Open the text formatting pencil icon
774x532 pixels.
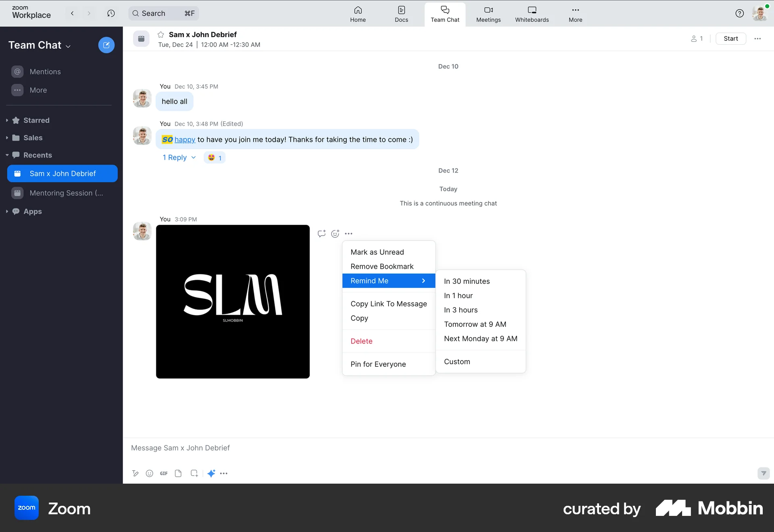[135, 474]
